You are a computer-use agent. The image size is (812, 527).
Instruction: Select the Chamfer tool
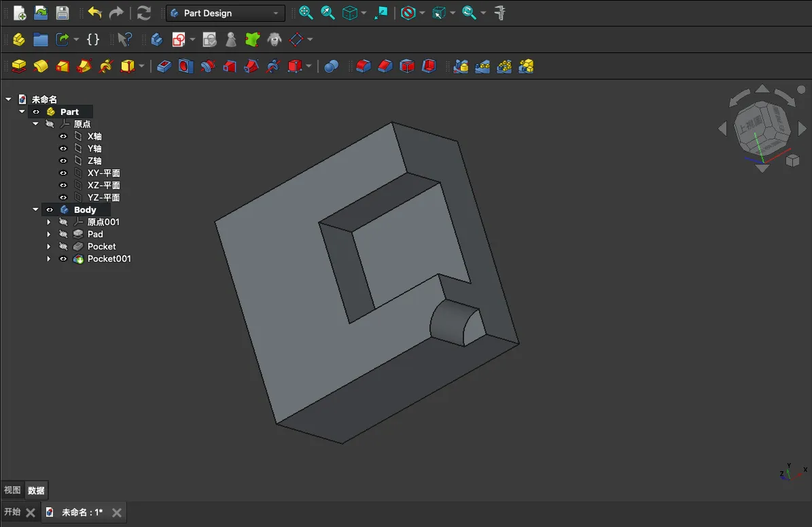click(385, 66)
